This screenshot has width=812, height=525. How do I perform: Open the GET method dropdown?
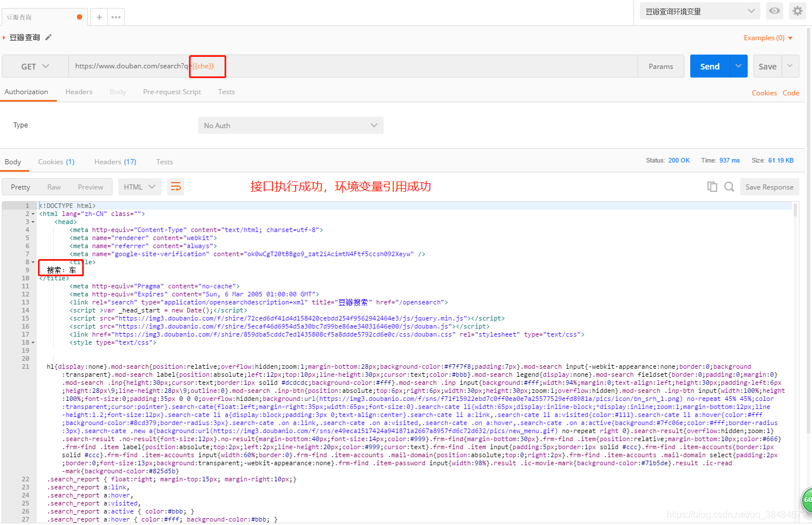click(36, 66)
